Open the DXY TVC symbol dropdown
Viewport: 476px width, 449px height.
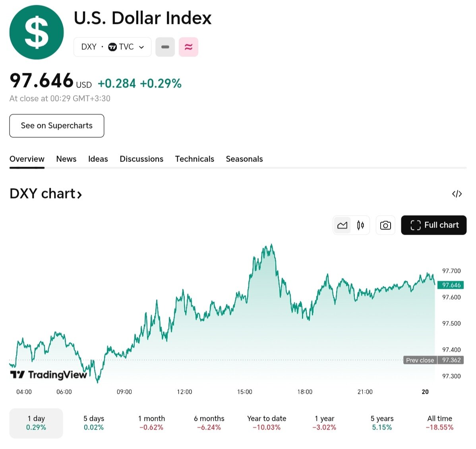[x=112, y=47]
